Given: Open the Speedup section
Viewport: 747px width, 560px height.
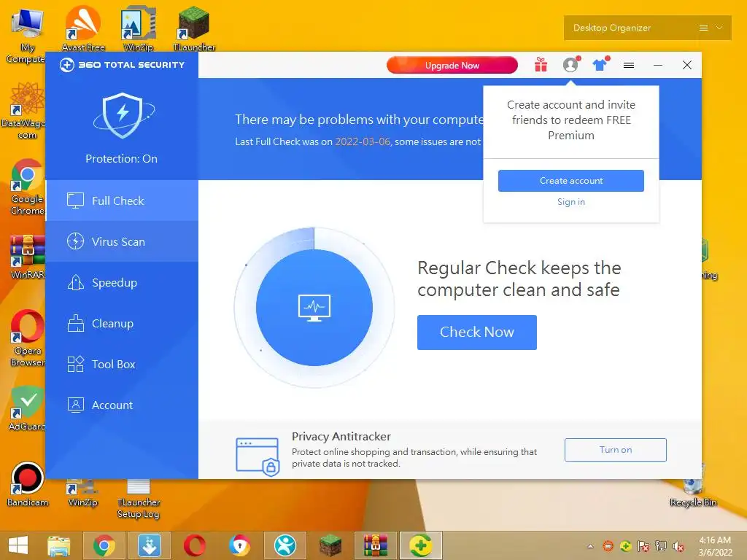Looking at the screenshot, I should pos(122,283).
